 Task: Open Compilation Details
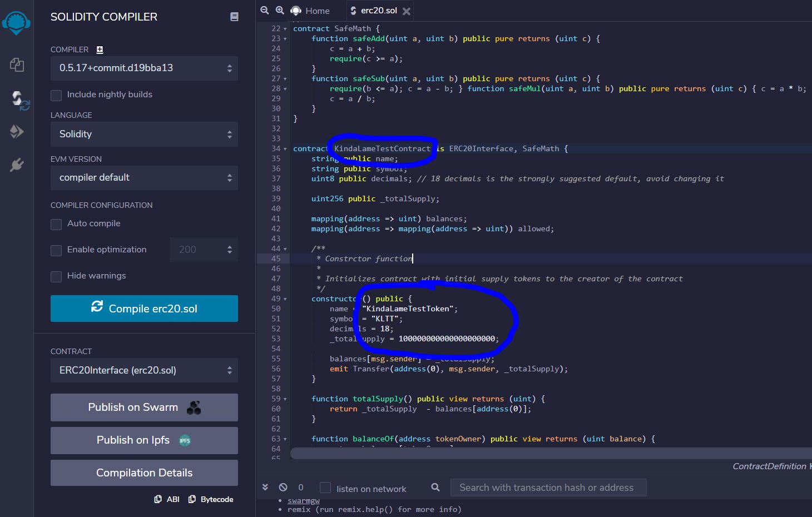click(x=144, y=473)
